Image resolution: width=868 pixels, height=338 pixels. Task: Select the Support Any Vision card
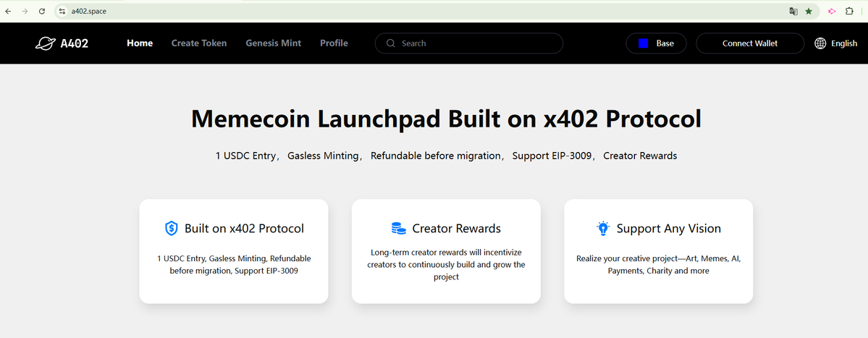[x=658, y=251]
